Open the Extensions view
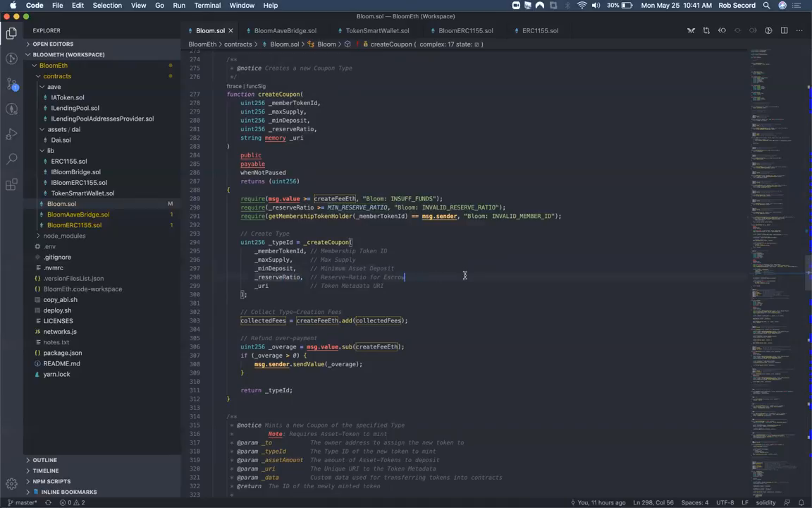Screen dimensions: 812x508 click(x=11, y=184)
